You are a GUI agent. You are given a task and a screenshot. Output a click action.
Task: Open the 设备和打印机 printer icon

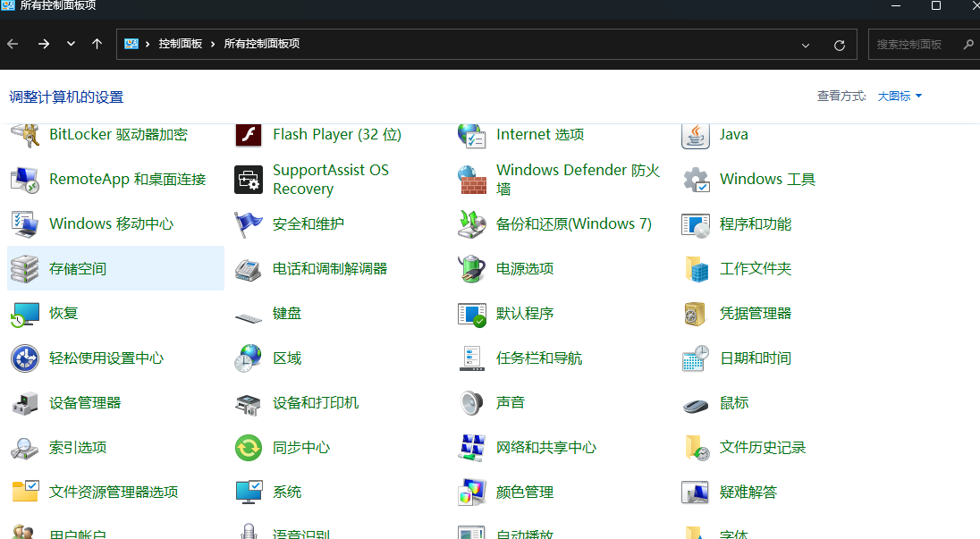248,403
